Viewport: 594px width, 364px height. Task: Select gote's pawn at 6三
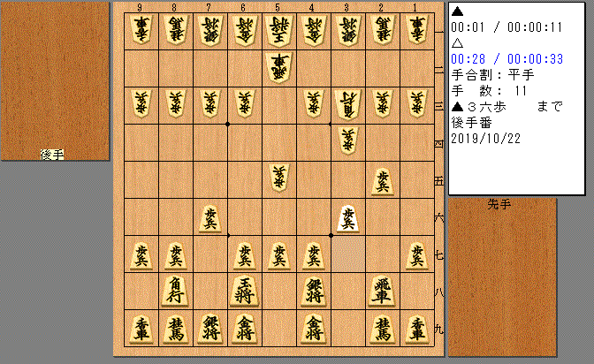pos(245,103)
